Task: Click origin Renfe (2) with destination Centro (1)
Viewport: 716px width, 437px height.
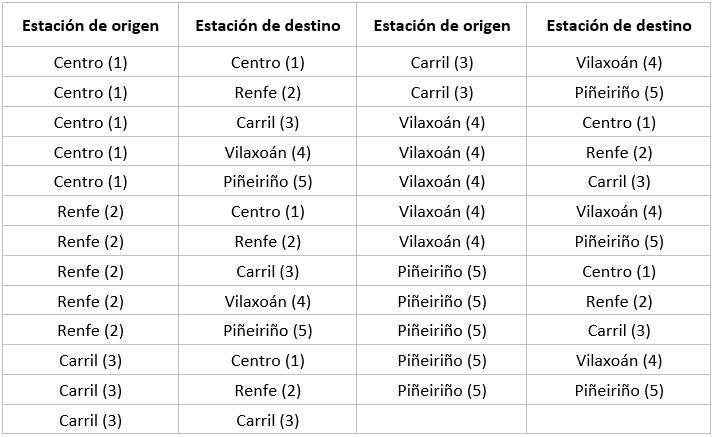Action: coord(91,212)
